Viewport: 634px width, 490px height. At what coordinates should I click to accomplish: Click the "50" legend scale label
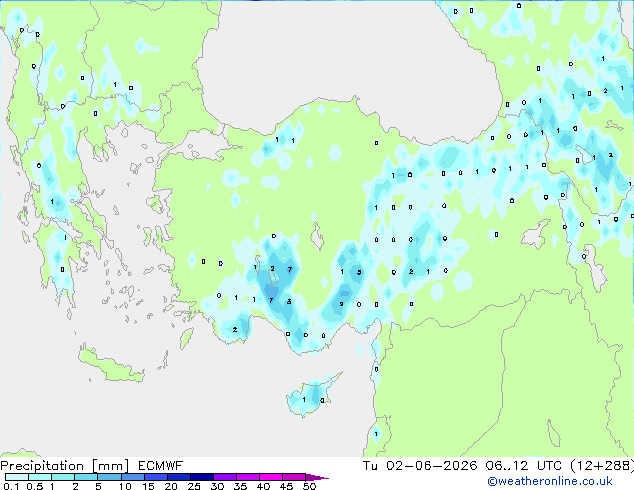[x=309, y=486]
